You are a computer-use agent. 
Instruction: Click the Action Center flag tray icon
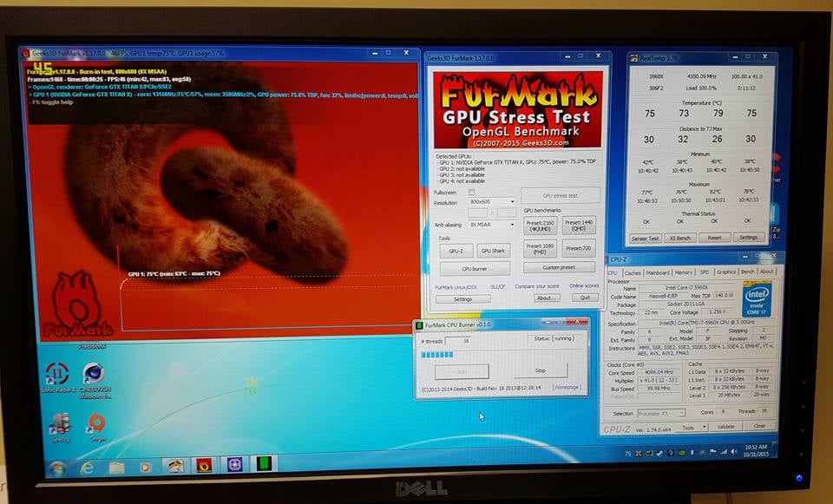[x=713, y=452]
